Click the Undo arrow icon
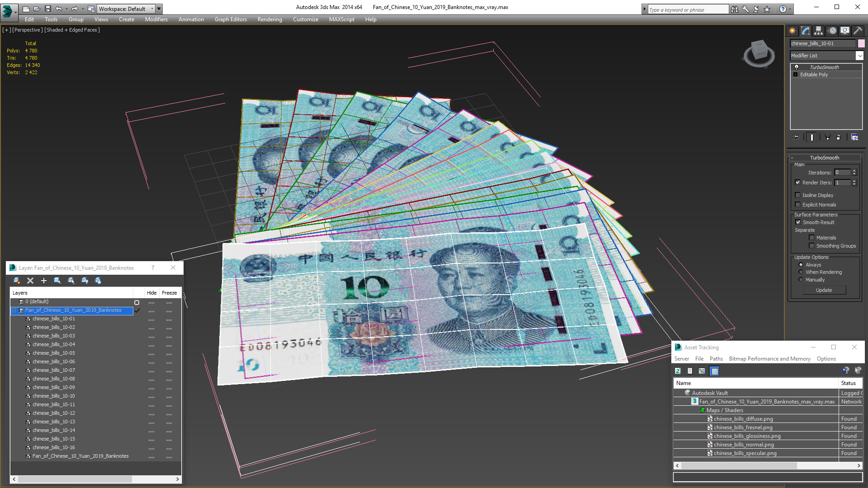 (x=58, y=9)
